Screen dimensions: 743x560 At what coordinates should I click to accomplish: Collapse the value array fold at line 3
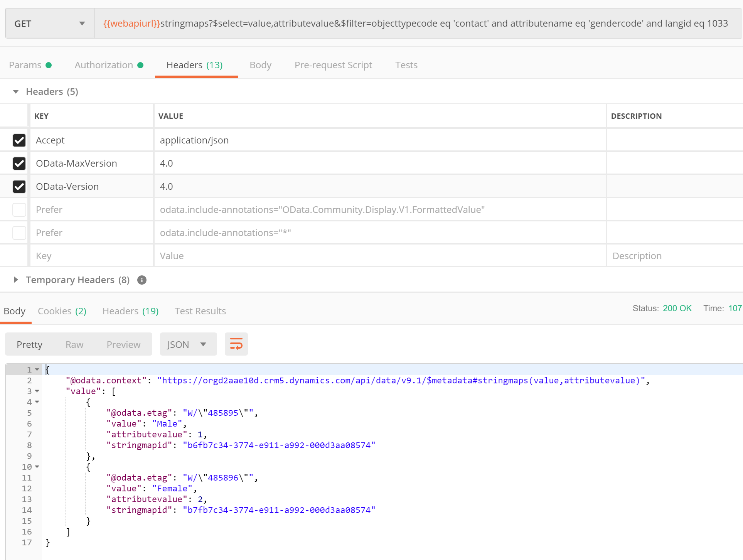tap(37, 391)
